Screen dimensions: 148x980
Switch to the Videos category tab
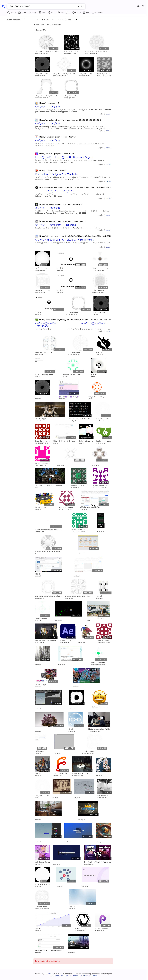pos(33,13)
